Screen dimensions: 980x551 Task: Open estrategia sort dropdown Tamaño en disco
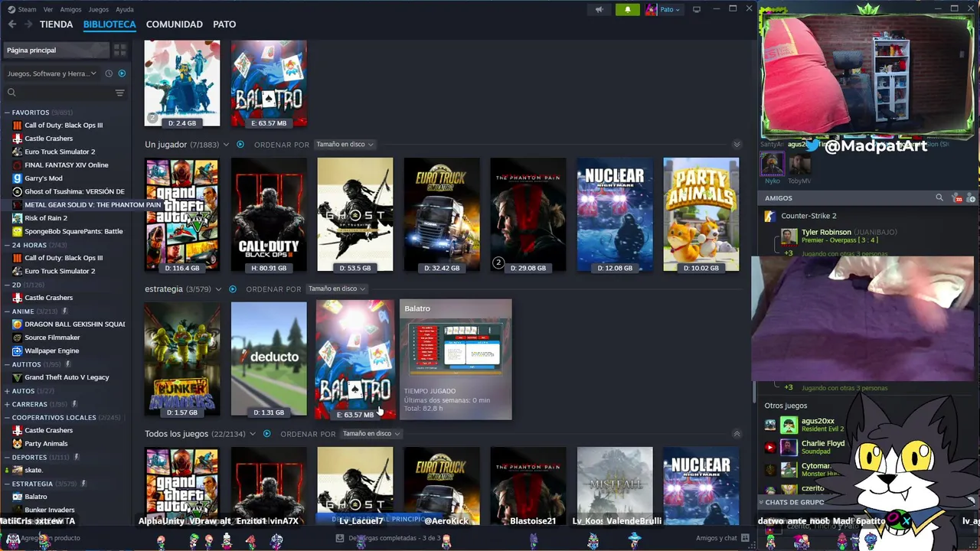coord(336,289)
